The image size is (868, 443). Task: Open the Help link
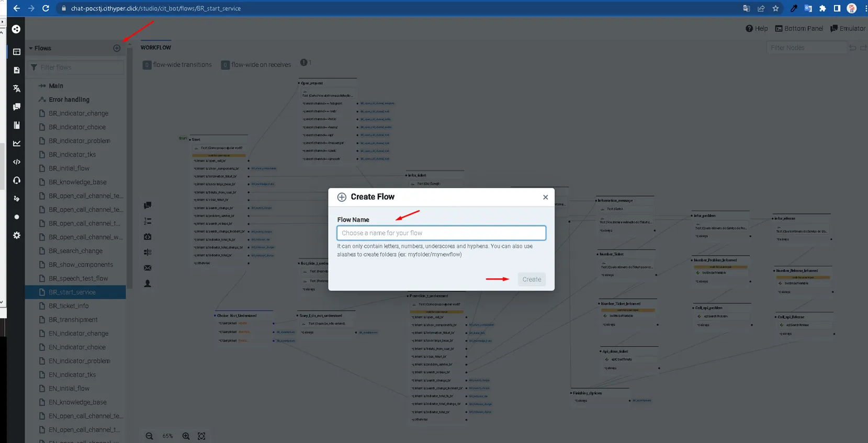click(x=757, y=28)
